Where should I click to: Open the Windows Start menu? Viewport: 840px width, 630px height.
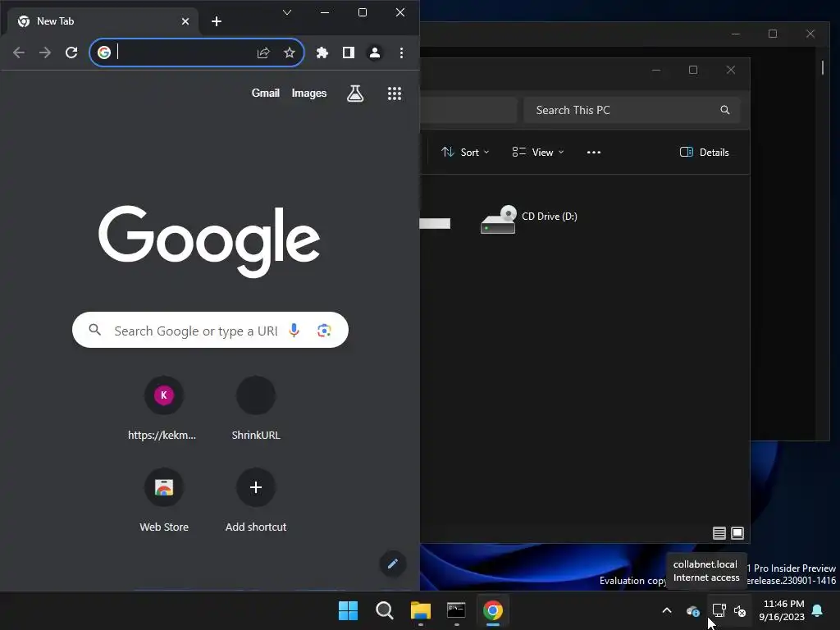point(348,610)
